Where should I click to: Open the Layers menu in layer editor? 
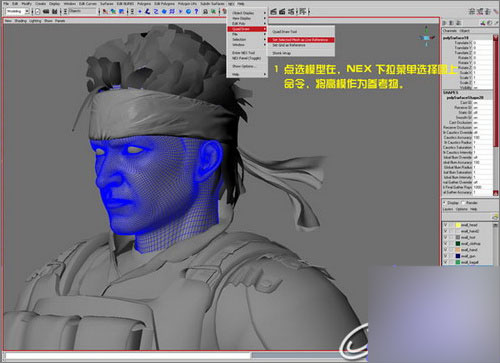[448, 209]
